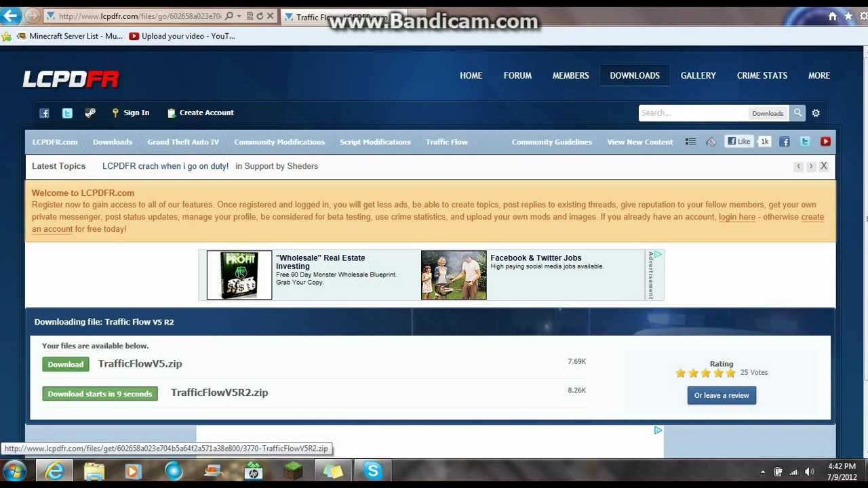Viewport: 868px width, 488px height.
Task: Show previous latest topic arrow
Action: (x=798, y=166)
